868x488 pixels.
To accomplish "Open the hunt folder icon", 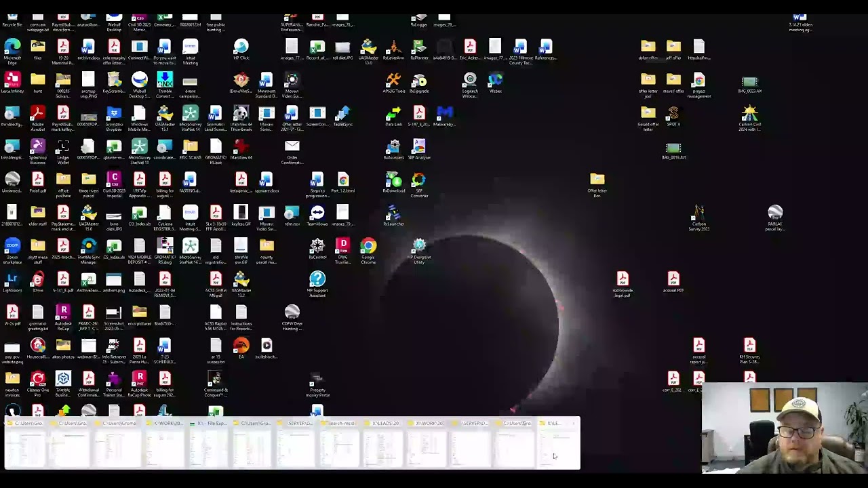I will (37, 81).
